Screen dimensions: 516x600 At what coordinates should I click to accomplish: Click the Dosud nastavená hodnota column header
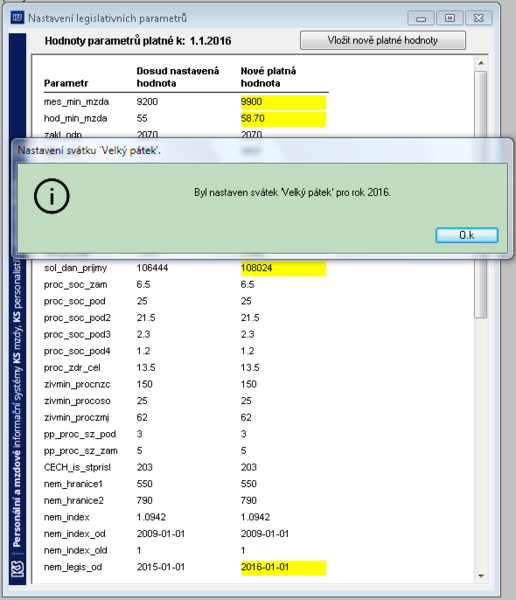point(178,77)
